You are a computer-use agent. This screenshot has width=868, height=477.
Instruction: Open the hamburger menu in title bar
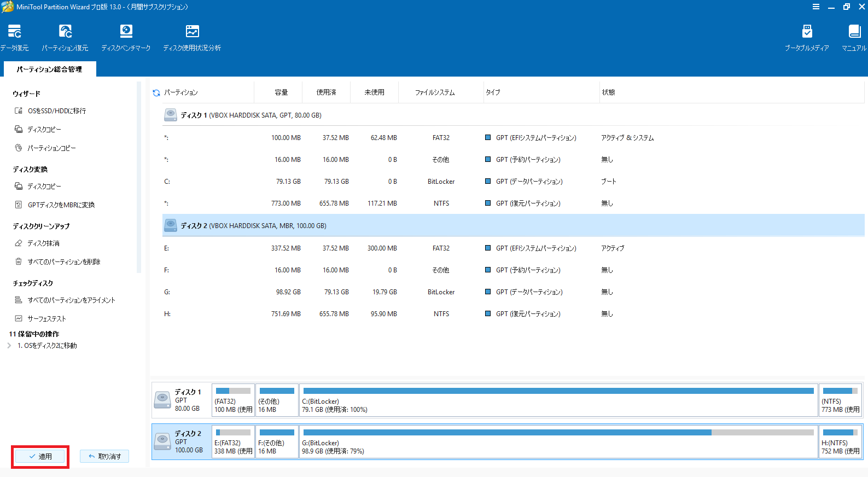click(x=816, y=7)
